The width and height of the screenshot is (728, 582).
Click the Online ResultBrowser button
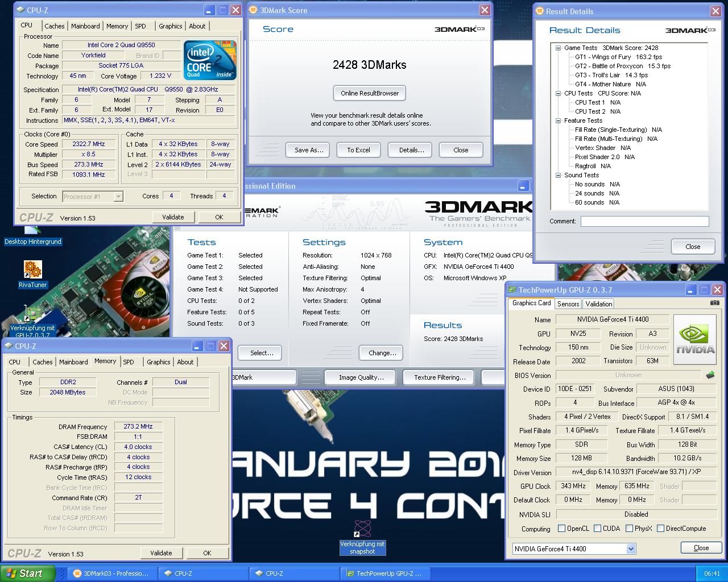click(370, 93)
